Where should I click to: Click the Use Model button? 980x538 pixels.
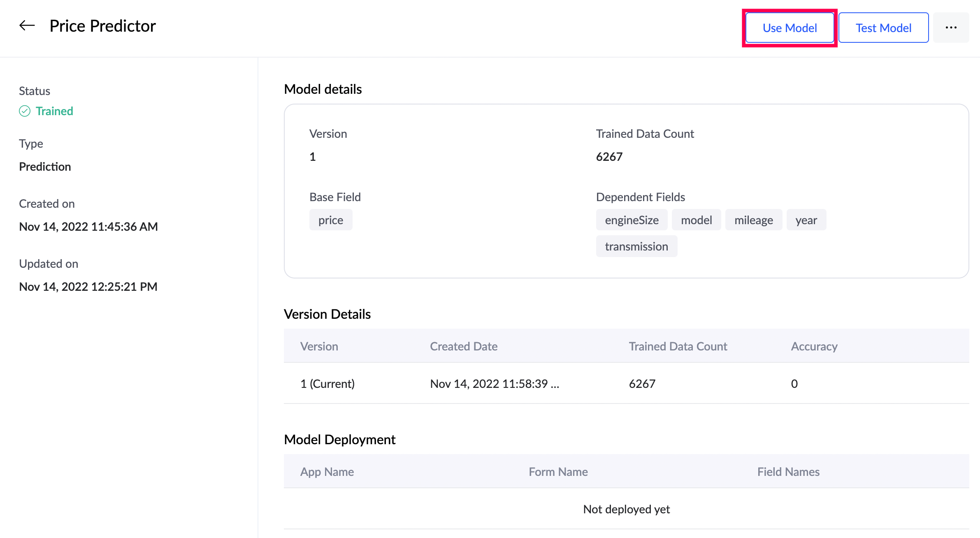[x=790, y=28]
